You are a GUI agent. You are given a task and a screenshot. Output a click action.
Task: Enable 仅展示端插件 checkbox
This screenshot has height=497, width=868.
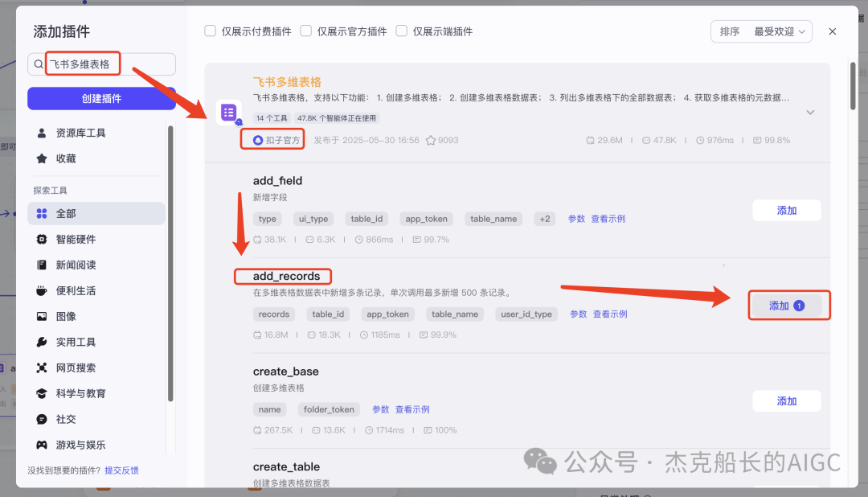[x=401, y=31]
